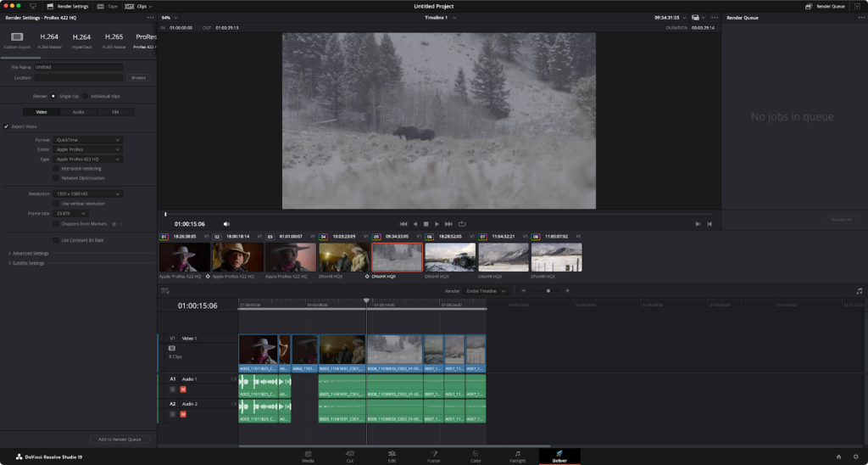
Task: Open the Project Settings gear icon
Action: (x=855, y=457)
